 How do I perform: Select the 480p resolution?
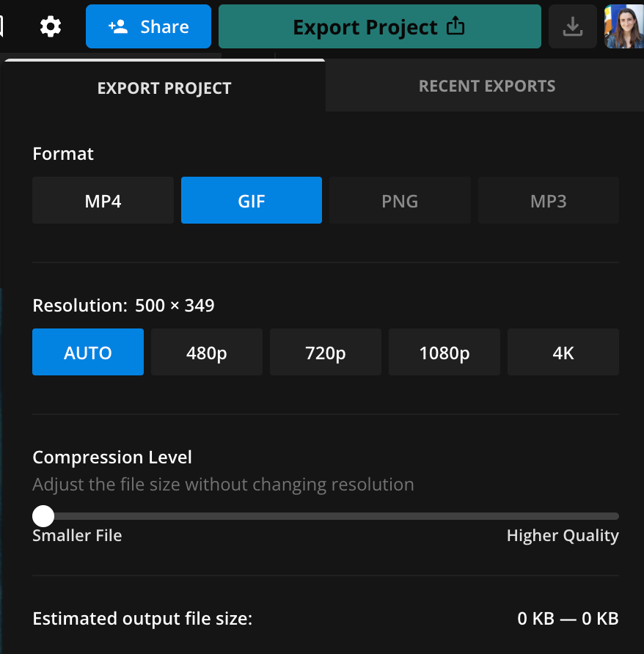(x=207, y=353)
